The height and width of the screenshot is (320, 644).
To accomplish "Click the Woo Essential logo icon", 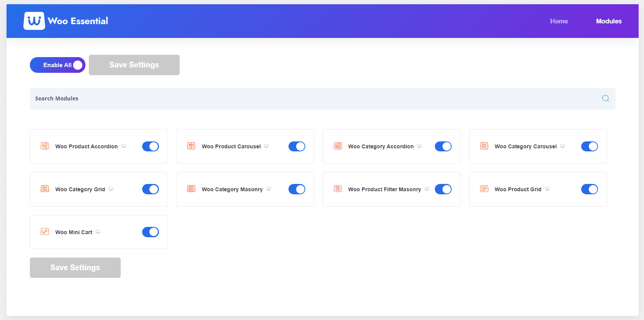I will click(x=34, y=21).
